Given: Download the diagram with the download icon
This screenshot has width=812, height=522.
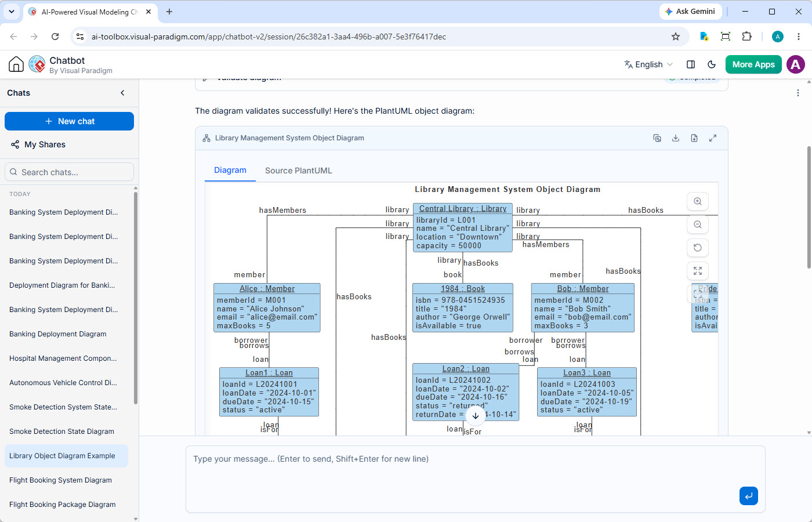Looking at the screenshot, I should click(676, 138).
